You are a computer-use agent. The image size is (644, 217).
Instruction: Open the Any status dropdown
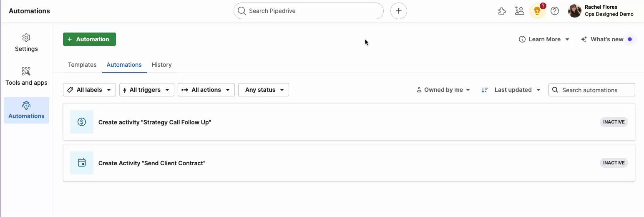point(263,90)
